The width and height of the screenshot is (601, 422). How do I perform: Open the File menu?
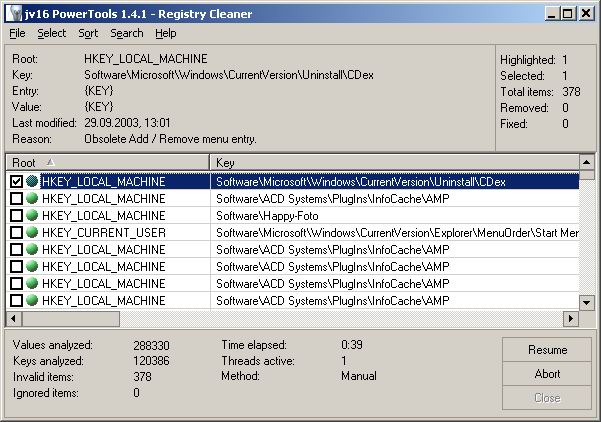tap(17, 33)
